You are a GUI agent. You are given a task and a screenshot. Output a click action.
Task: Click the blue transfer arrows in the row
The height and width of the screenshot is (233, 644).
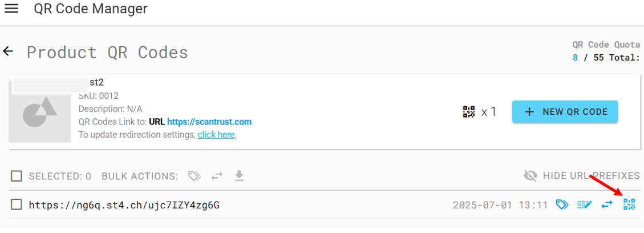coord(607,204)
